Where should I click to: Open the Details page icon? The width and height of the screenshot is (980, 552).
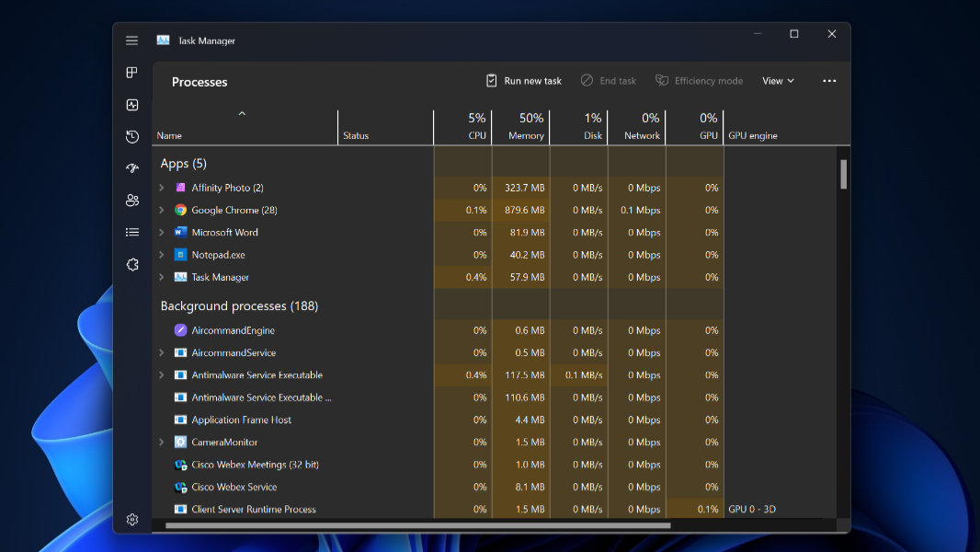(131, 233)
